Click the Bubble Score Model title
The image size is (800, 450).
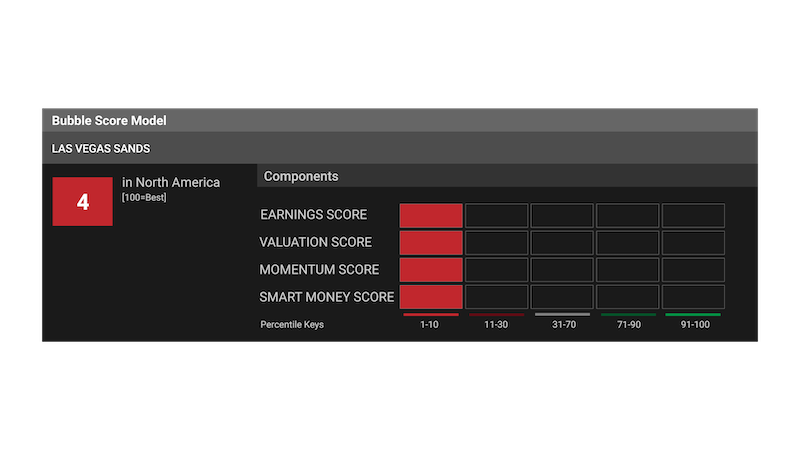[x=109, y=120]
